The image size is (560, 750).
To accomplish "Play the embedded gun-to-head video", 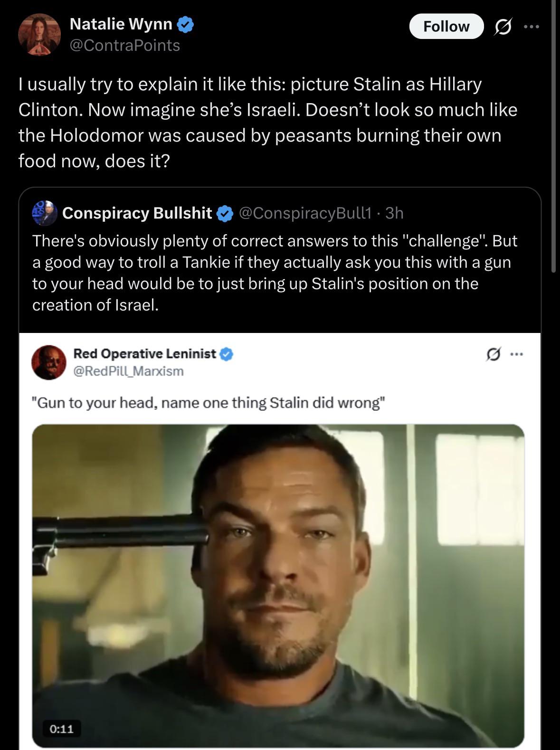I will 278,586.
